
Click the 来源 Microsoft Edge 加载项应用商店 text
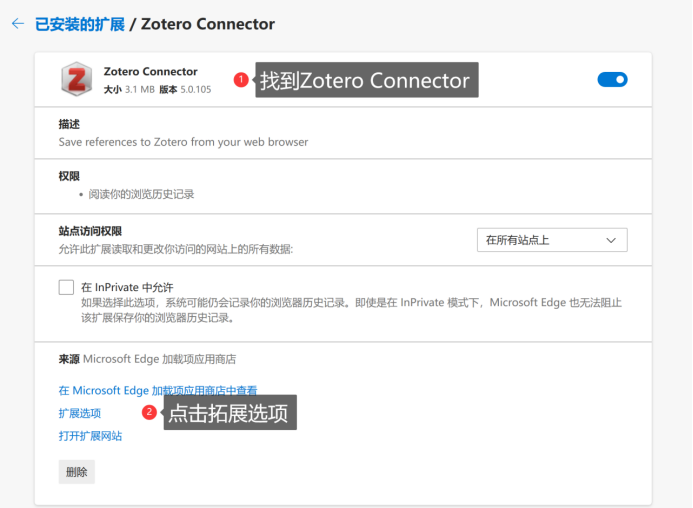(x=147, y=359)
